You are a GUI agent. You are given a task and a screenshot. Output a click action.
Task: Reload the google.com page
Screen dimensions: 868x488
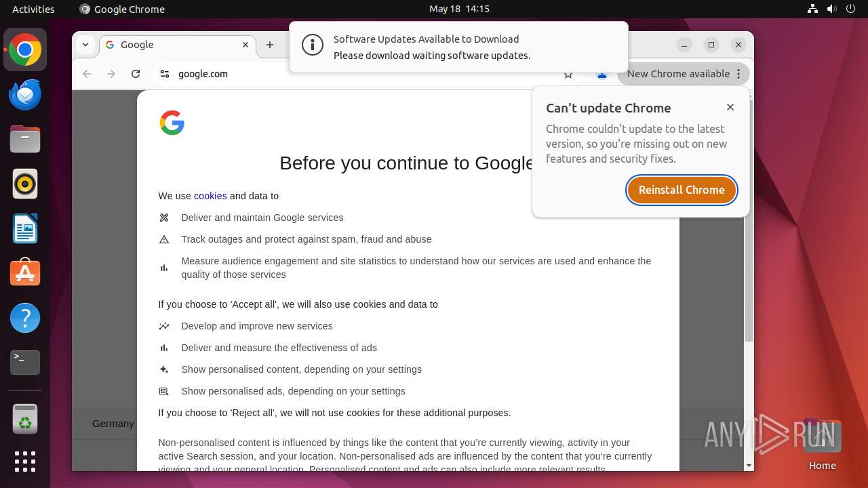tap(136, 74)
